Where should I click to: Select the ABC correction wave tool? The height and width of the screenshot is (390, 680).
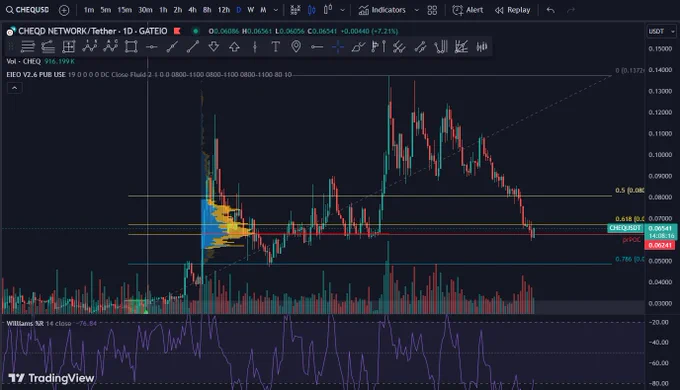coord(111,46)
